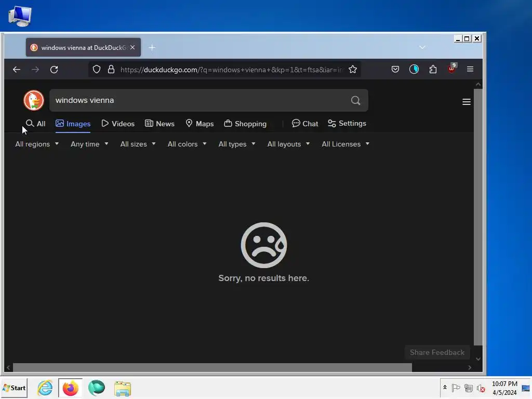Open uBlock Origin extension badge

click(x=451, y=69)
